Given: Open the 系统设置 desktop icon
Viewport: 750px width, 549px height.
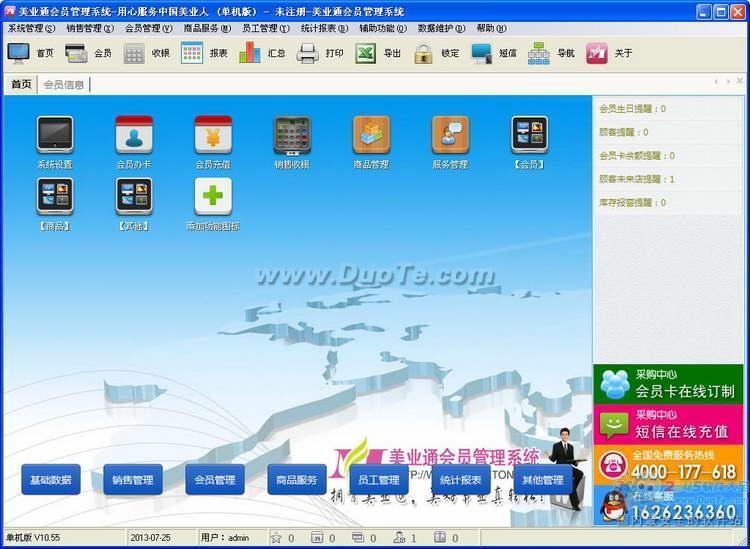Looking at the screenshot, I should tap(55, 135).
